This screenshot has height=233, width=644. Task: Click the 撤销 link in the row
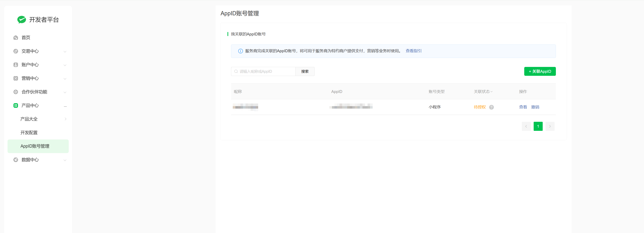point(535,107)
